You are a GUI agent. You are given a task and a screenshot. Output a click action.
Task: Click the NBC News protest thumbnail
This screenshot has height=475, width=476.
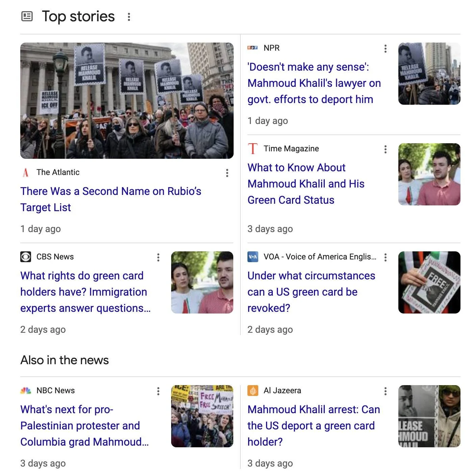[x=202, y=416]
